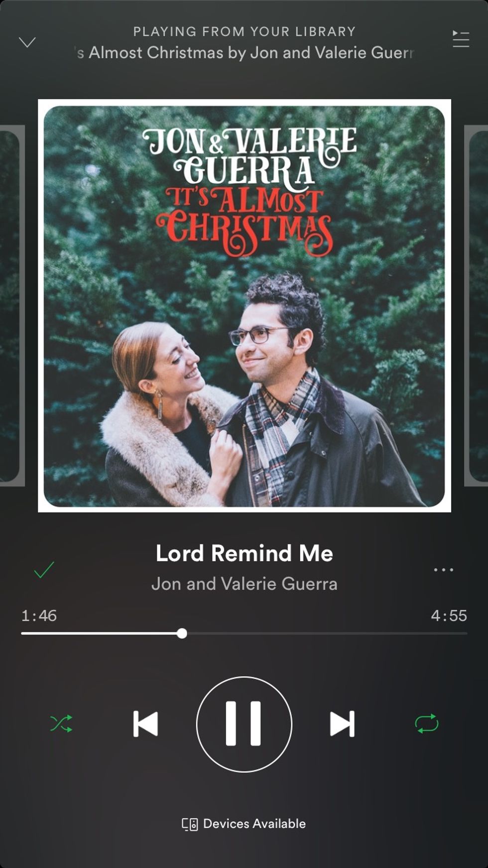Image resolution: width=488 pixels, height=868 pixels.
Task: Show the previous track artwork on the left edge
Action: [x=12, y=306]
